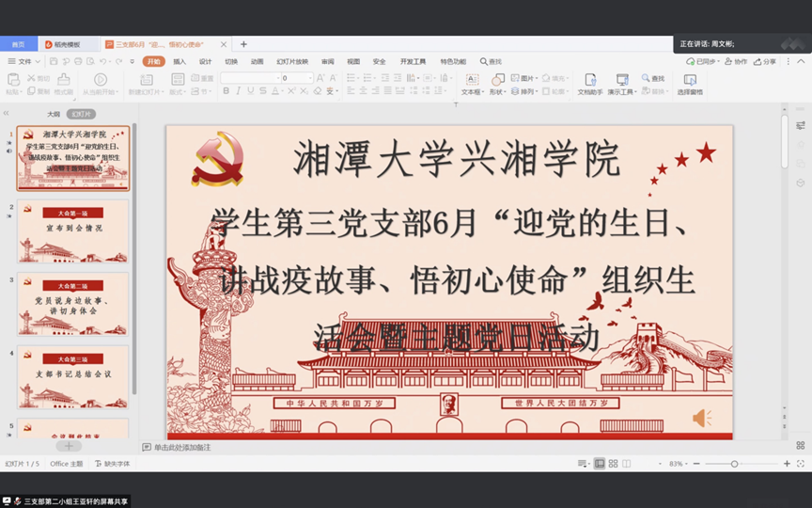Image resolution: width=812 pixels, height=508 pixels.
Task: Collapse the ribbon with the up chevron
Action: point(801,61)
